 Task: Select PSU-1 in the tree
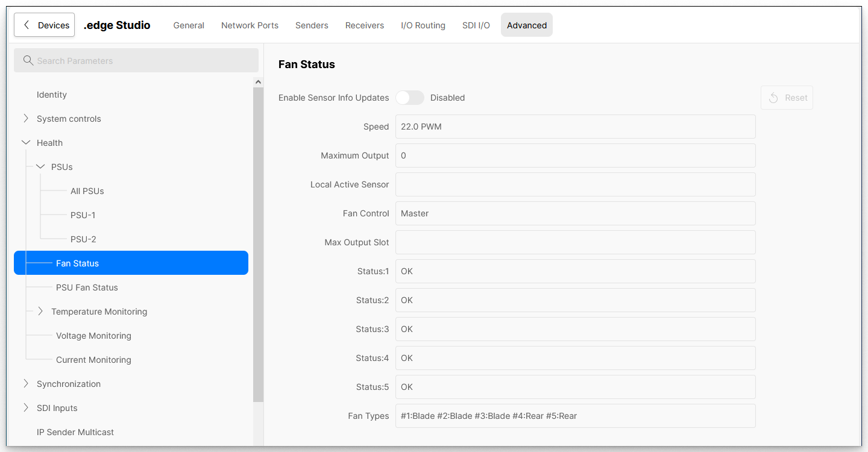tap(83, 215)
